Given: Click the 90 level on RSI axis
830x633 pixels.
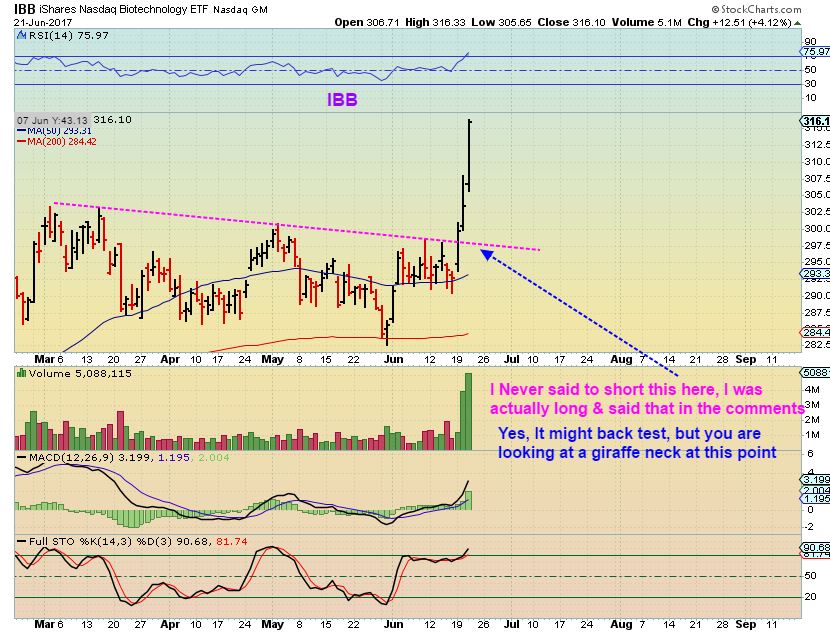Looking at the screenshot, I should pyautogui.click(x=810, y=42).
